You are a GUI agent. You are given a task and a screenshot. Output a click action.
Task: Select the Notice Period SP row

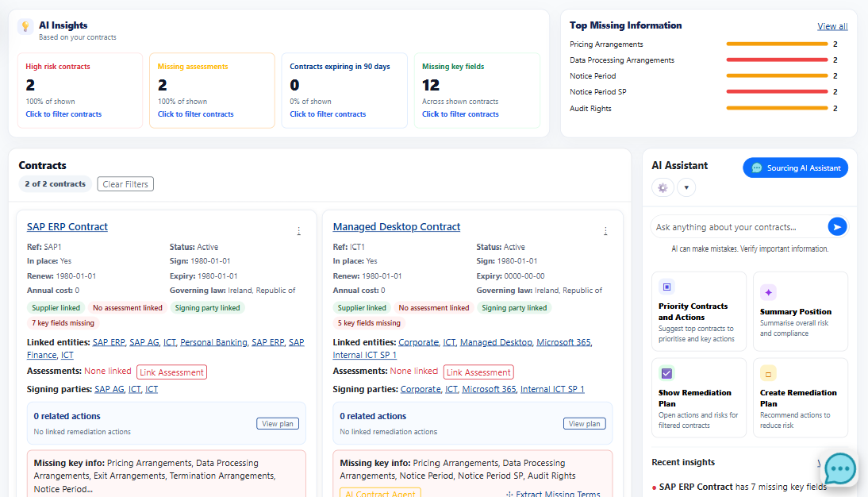703,92
